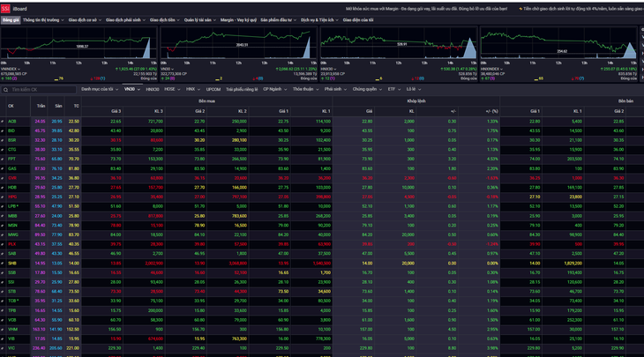
Task: Click the pin icon beside ACB
Action: point(3,122)
